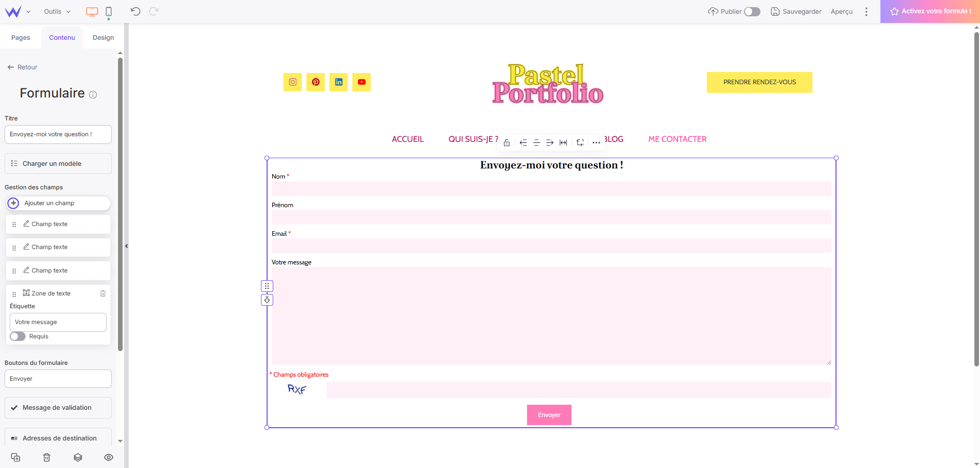Unlock the selected form element

[507, 143]
